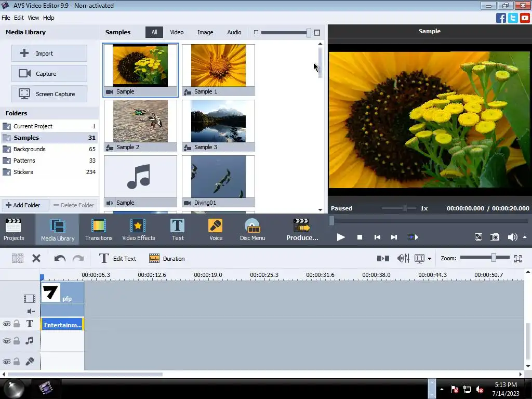The image size is (532, 399).
Task: Click the Import button
Action: [x=49, y=54]
